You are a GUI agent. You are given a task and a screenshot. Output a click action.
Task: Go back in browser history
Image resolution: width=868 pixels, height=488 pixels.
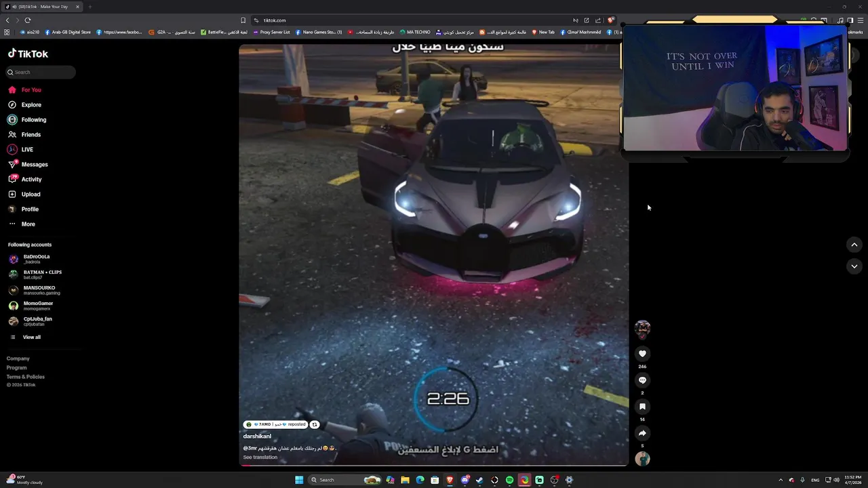(7, 20)
